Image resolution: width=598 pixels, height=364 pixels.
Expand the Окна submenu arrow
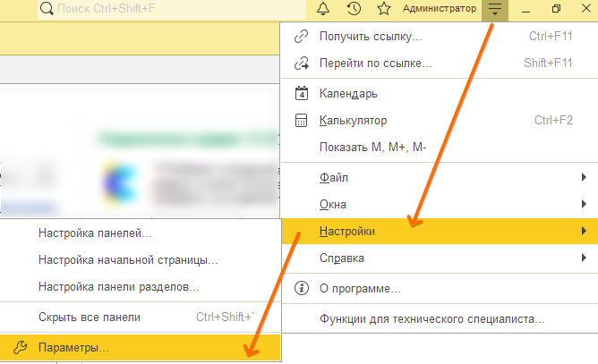click(583, 205)
